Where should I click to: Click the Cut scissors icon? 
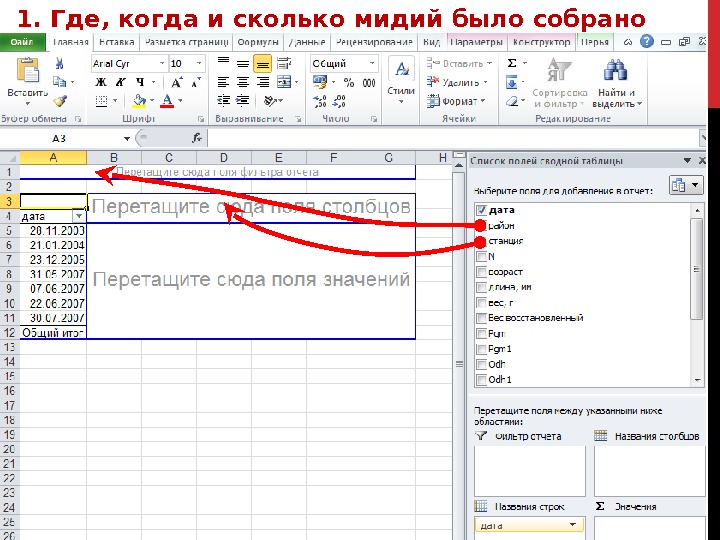(x=59, y=63)
